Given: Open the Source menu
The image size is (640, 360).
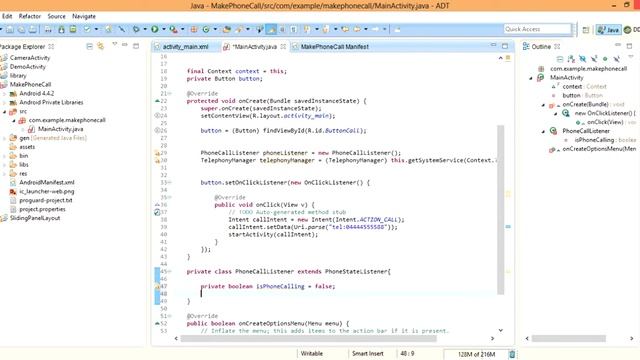Looking at the screenshot, I should [56, 16].
